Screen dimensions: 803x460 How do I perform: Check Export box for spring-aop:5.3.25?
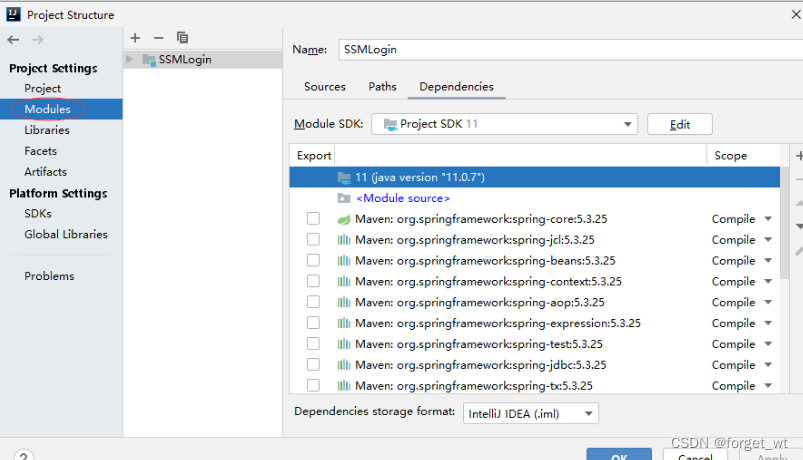click(313, 302)
